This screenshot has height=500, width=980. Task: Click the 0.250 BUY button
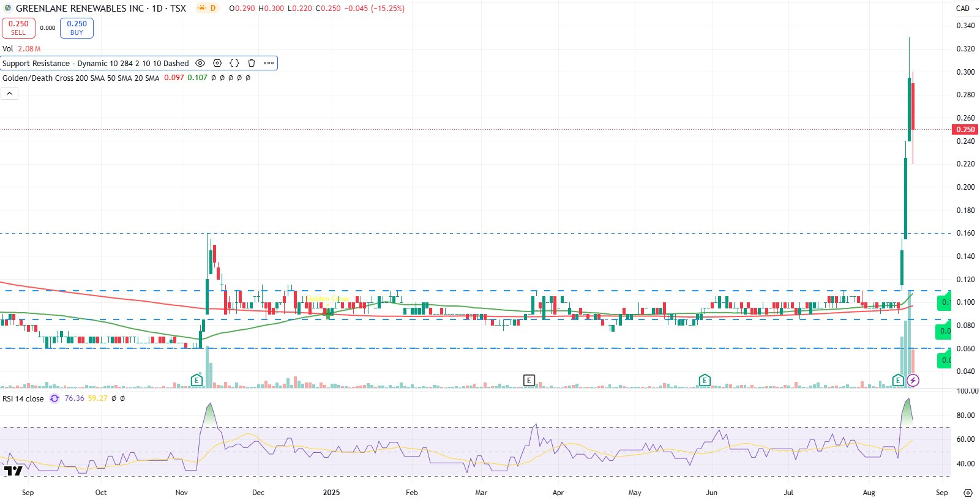coord(77,28)
